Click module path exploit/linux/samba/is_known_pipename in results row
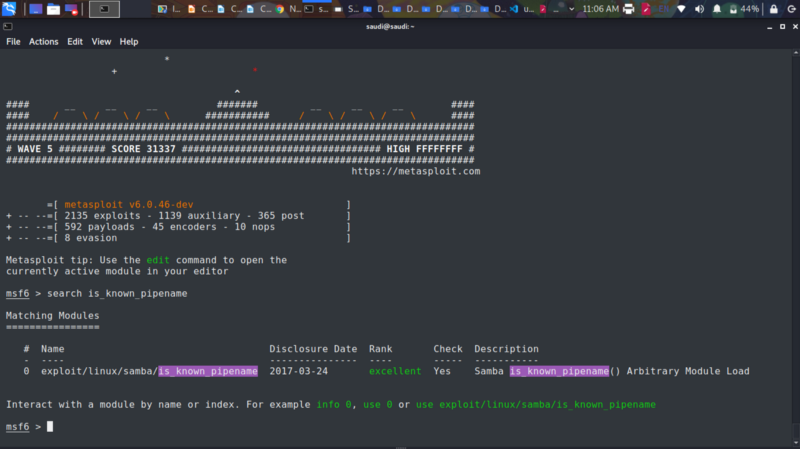This screenshot has height=449, width=800. (149, 371)
